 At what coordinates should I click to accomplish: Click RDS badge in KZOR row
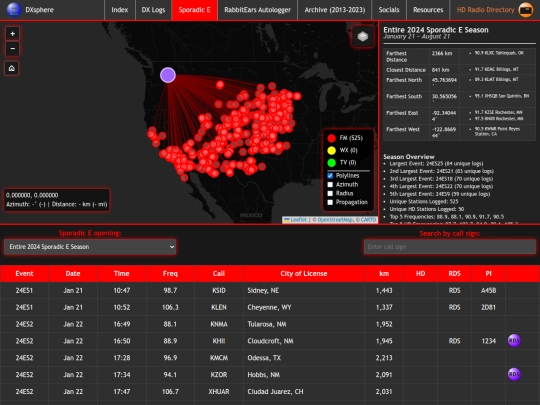click(x=514, y=374)
